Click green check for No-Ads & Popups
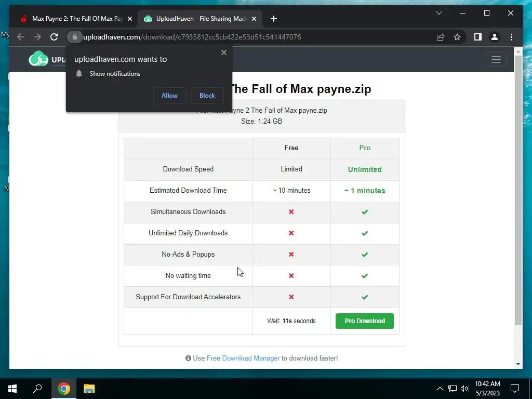Image resolution: width=532 pixels, height=399 pixels. point(365,255)
